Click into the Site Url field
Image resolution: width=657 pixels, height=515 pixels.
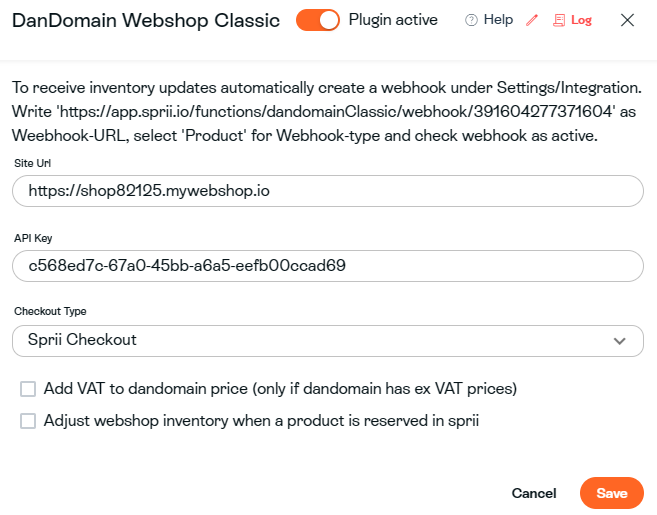pyautogui.click(x=328, y=191)
